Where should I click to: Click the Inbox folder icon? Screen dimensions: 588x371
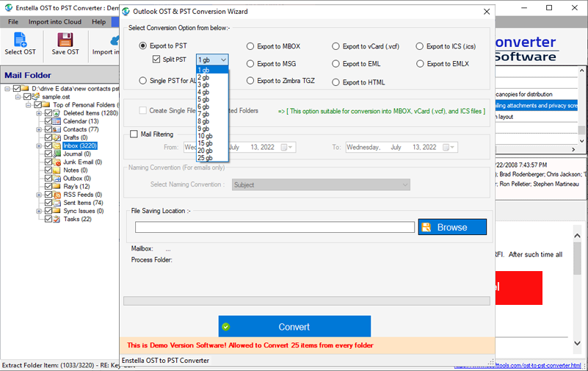(57, 145)
